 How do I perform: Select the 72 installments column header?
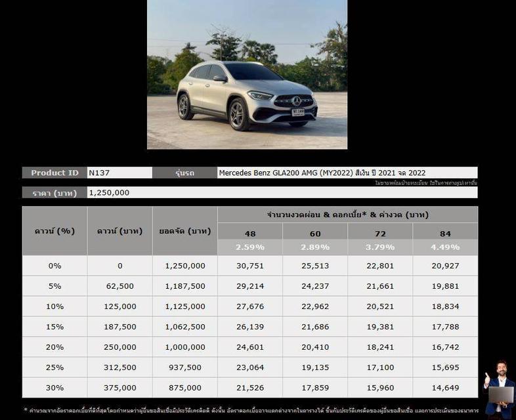380,233
